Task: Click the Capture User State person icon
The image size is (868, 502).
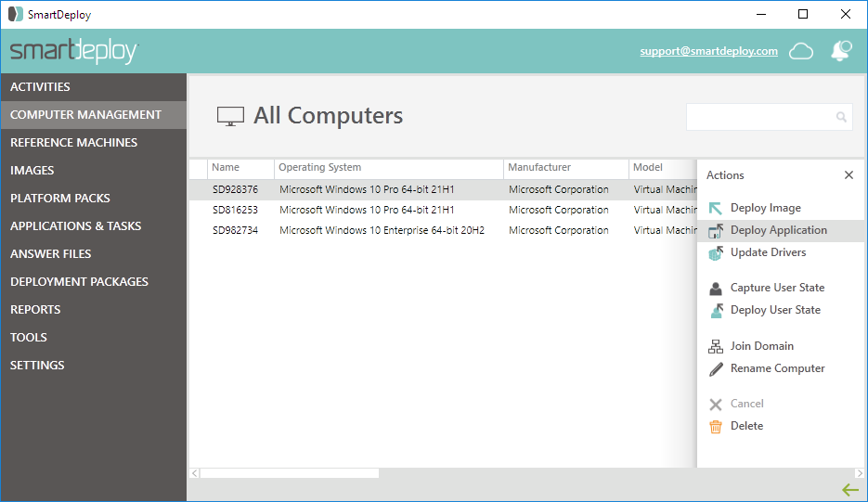Action: [x=715, y=289]
